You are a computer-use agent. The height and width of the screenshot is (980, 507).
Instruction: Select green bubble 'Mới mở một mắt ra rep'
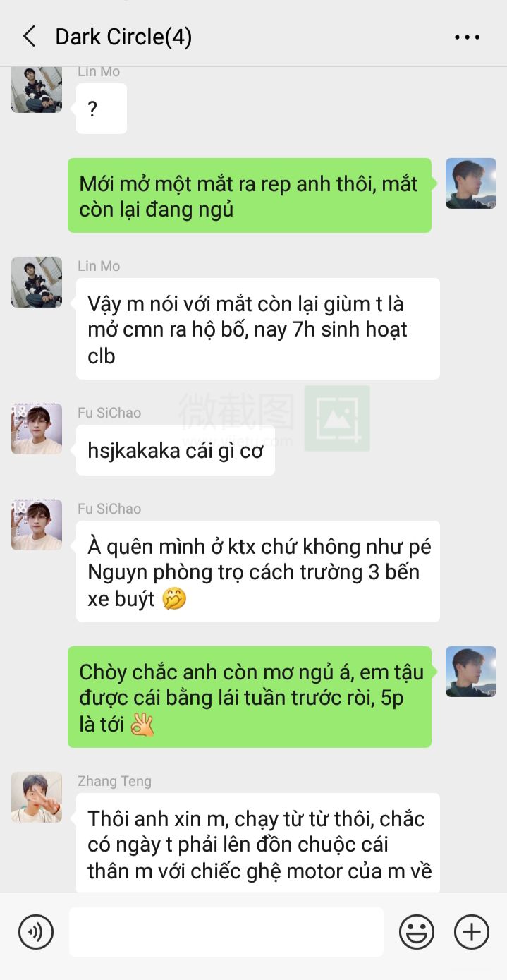point(250,195)
